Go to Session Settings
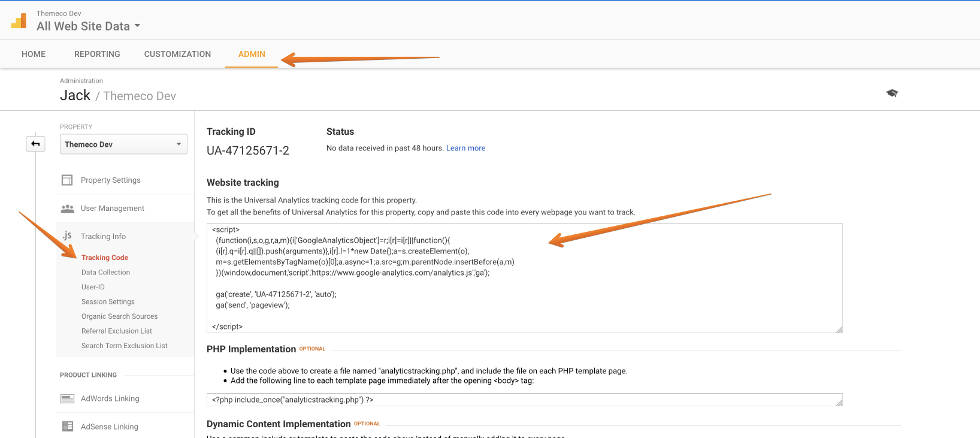This screenshot has width=980, height=438. coord(108,301)
